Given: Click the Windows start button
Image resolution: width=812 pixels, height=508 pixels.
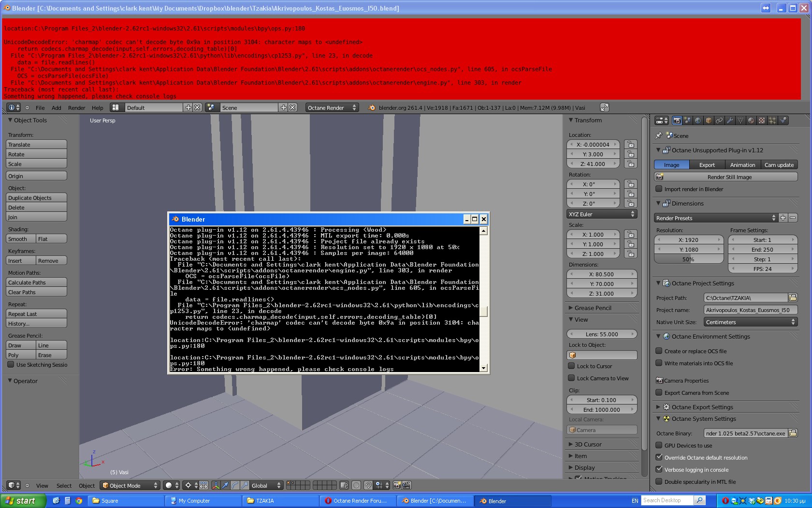Looking at the screenshot, I should coord(23,501).
